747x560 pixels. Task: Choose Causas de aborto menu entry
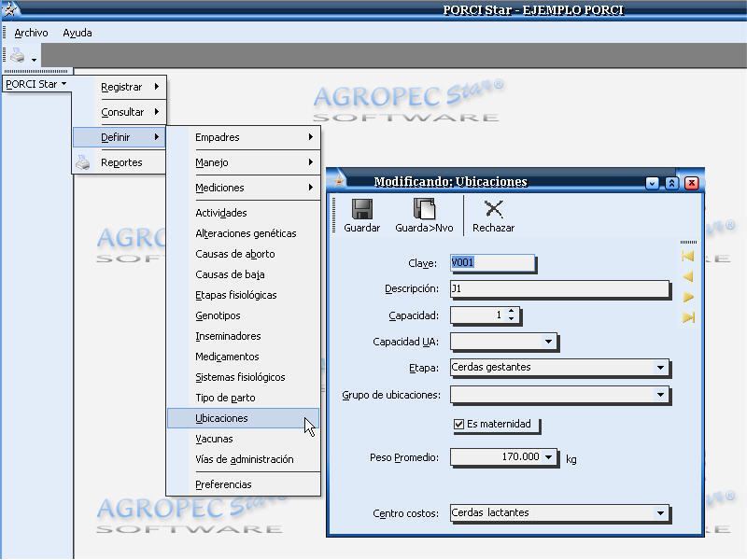pyautogui.click(x=244, y=254)
